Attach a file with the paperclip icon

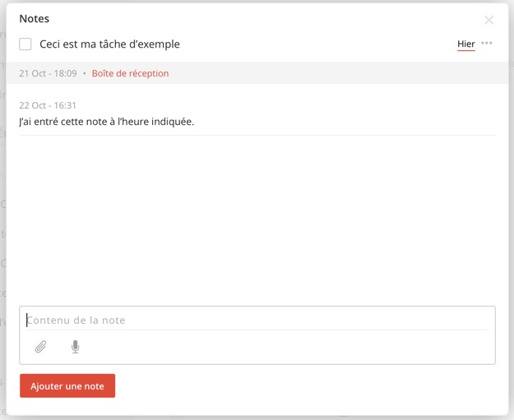tap(40, 347)
